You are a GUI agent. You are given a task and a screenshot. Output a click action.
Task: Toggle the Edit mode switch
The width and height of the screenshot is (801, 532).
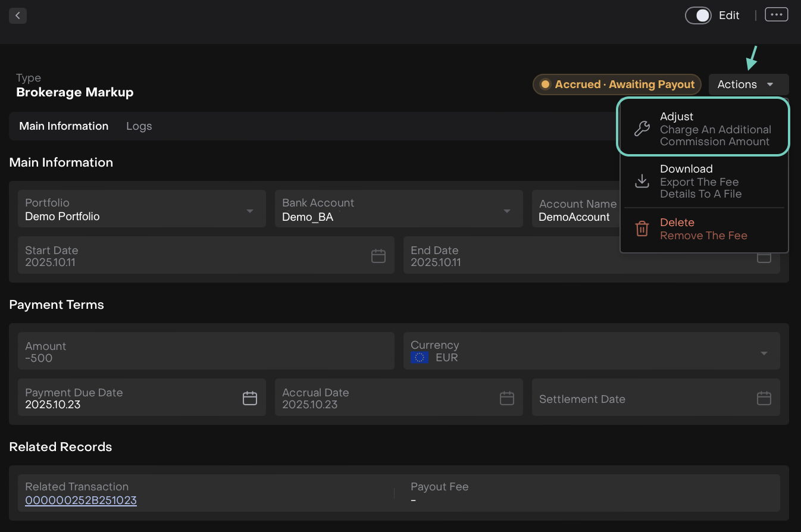698,15
